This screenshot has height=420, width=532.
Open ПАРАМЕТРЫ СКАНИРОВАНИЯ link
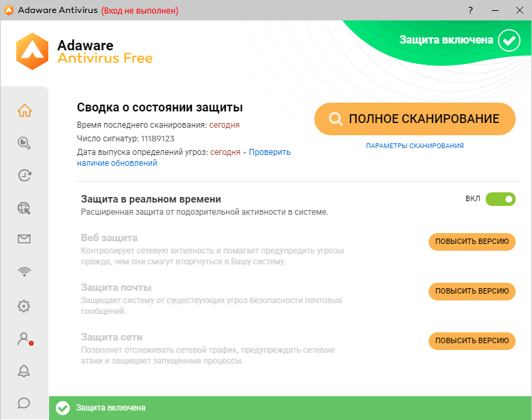[x=414, y=145]
